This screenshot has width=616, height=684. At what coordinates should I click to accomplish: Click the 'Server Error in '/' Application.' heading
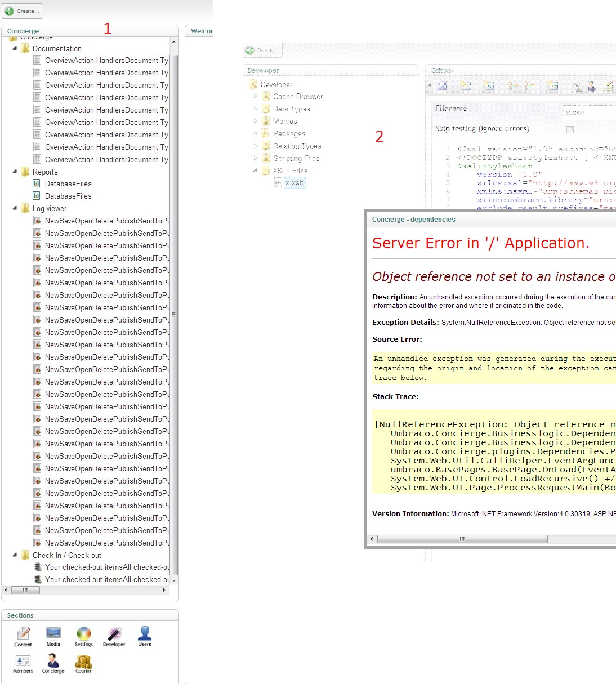tap(481, 243)
